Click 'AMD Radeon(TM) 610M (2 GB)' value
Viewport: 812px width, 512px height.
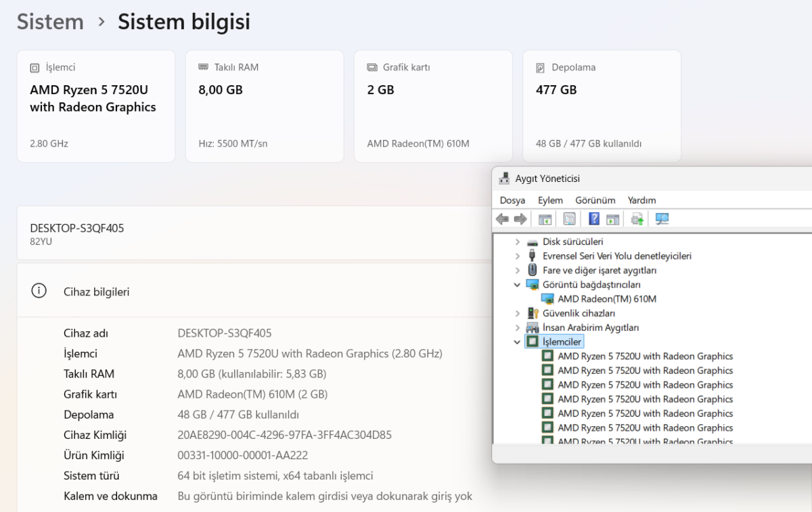(x=252, y=394)
